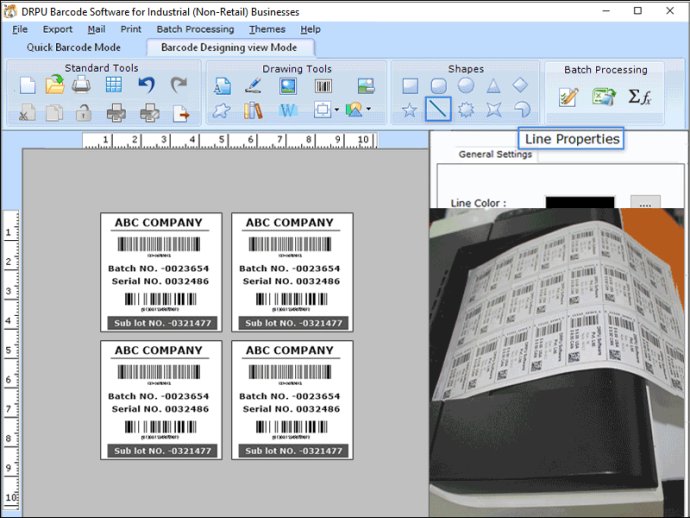This screenshot has width=690, height=518.
Task: Select the signature pen drawing tool
Action: coord(253,86)
